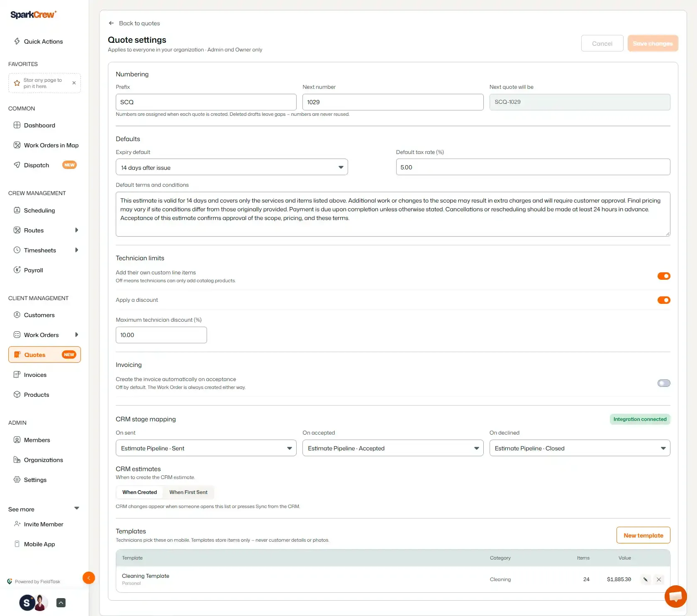The height and width of the screenshot is (616, 697).
Task: Open Organizations in sidebar
Action: point(44,460)
